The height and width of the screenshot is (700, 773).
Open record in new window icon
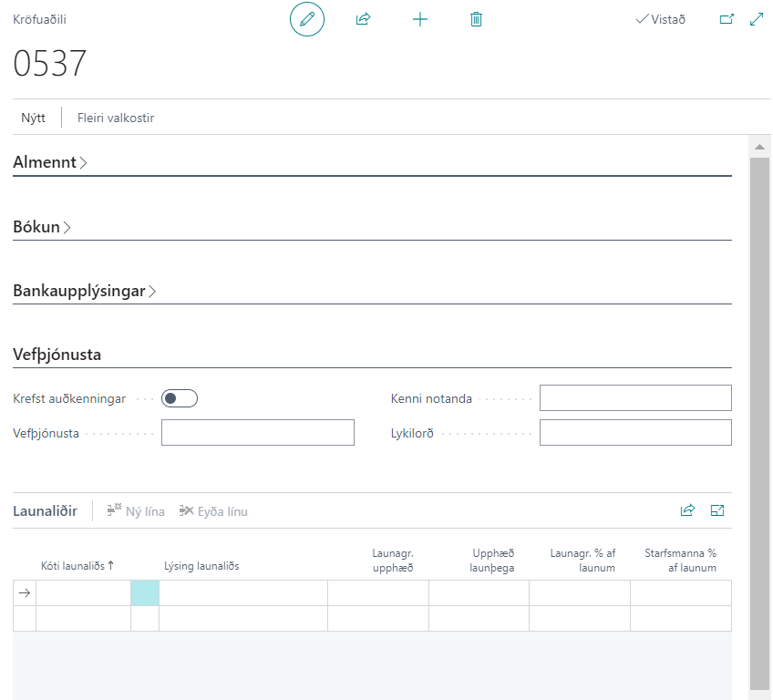point(727,19)
